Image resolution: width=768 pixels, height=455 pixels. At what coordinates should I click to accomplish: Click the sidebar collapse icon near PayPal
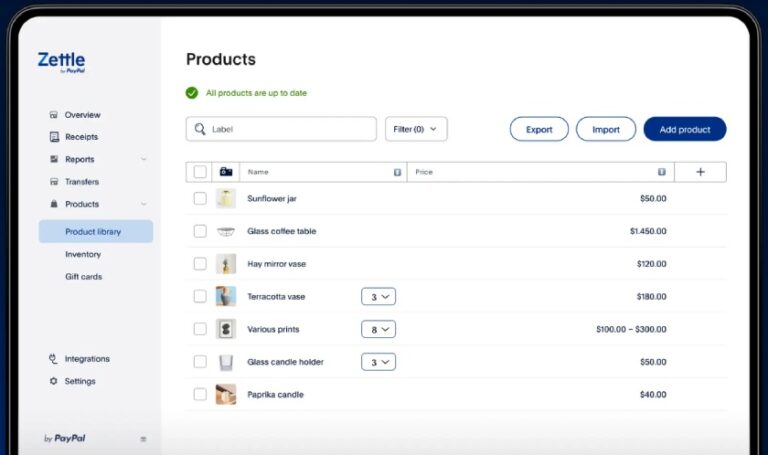click(143, 439)
